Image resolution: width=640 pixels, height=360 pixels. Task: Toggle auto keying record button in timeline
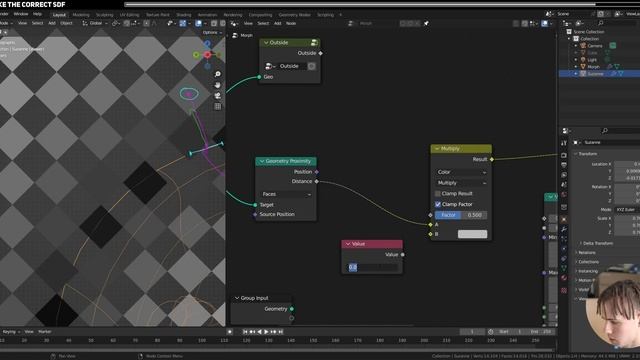(x=230, y=332)
